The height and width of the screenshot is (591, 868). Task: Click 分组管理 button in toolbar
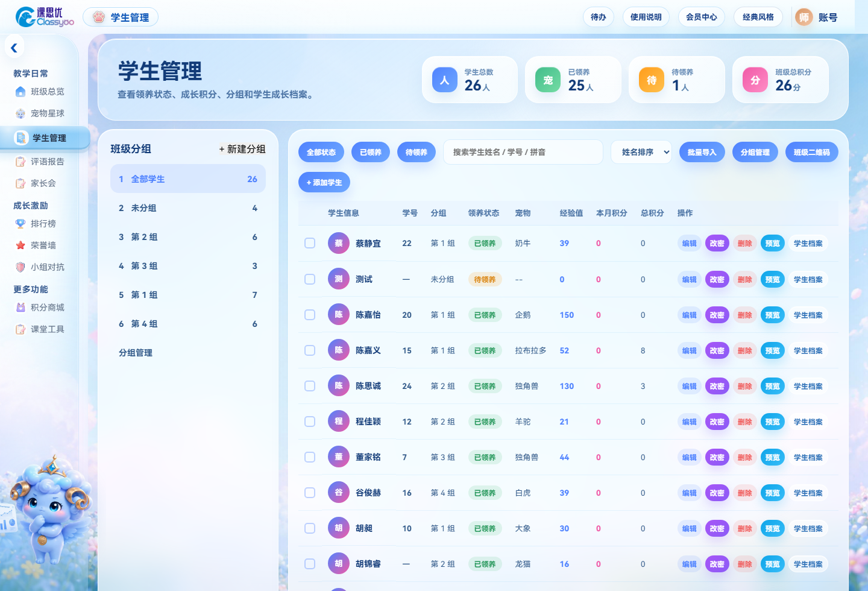click(x=755, y=152)
